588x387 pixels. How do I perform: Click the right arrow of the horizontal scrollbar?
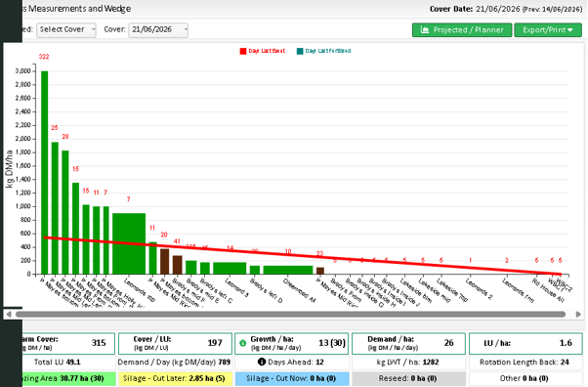point(578,314)
